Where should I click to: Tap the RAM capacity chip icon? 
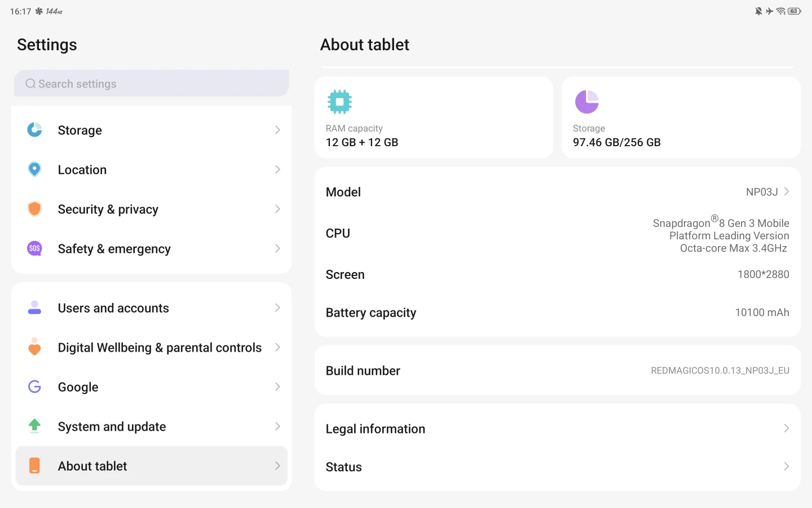tap(339, 102)
